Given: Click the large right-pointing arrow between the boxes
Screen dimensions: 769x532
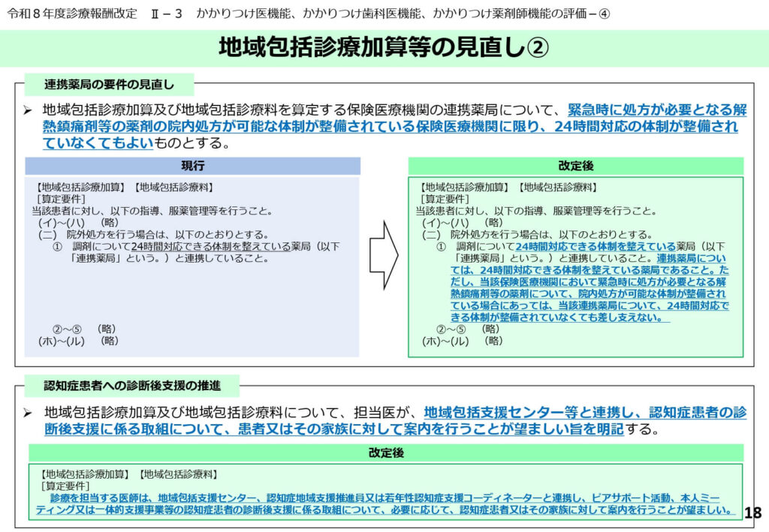Looking at the screenshot, I should point(383,254).
